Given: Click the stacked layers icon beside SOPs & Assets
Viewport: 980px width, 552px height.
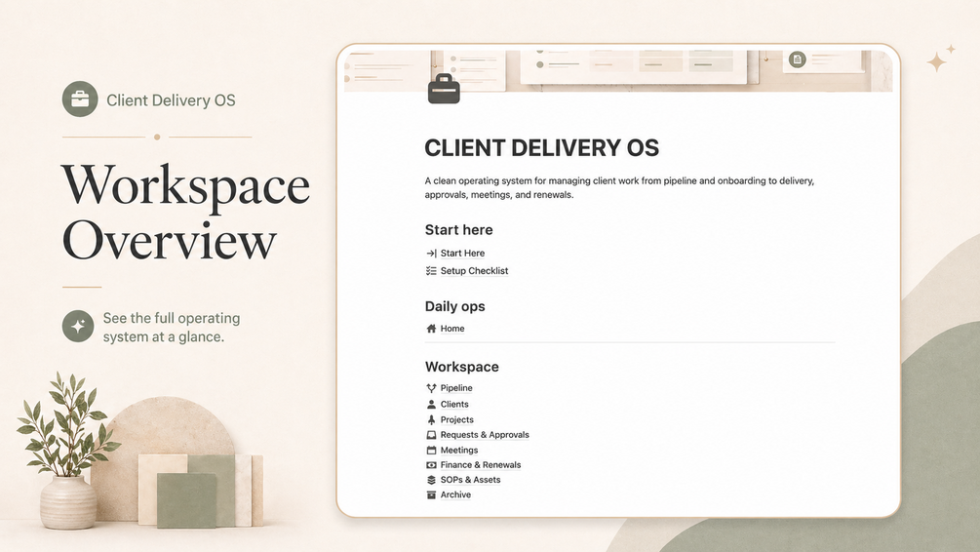Looking at the screenshot, I should tap(431, 480).
